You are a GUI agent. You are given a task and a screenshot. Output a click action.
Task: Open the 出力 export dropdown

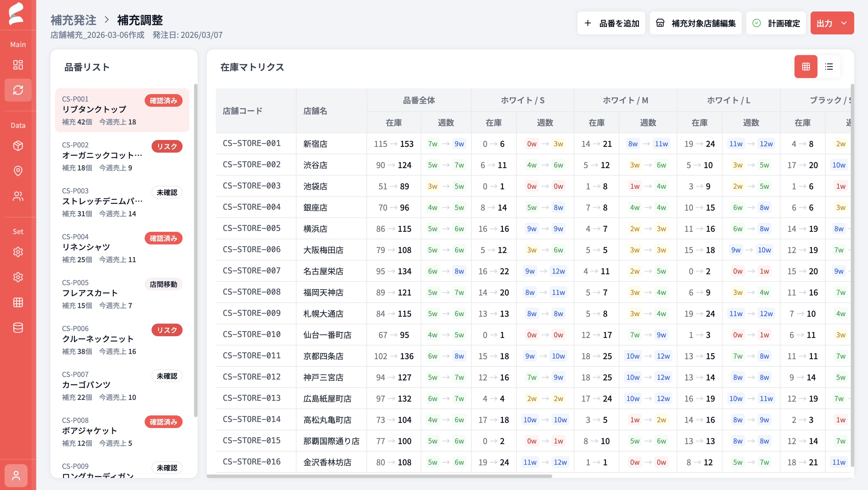pyautogui.click(x=832, y=23)
